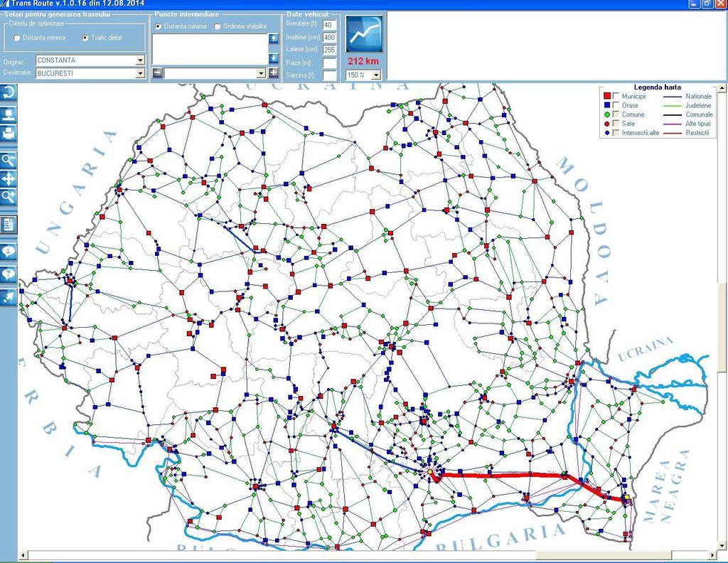The width and height of the screenshot is (728, 563).
Task: Click the Sarcina load field
Action: (x=330, y=75)
